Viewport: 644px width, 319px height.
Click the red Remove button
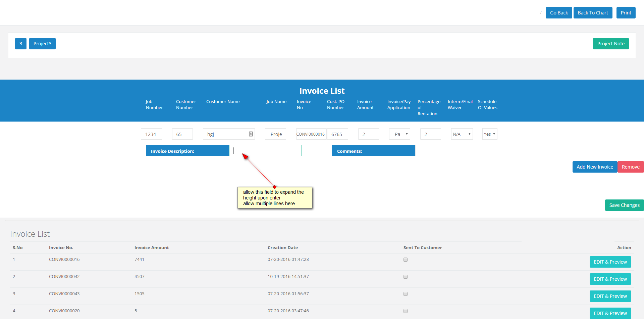point(631,167)
